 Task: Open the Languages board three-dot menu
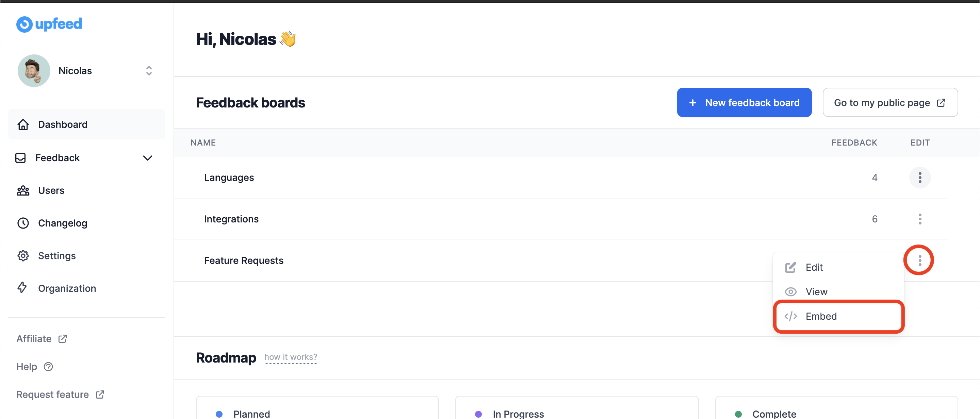point(919,178)
